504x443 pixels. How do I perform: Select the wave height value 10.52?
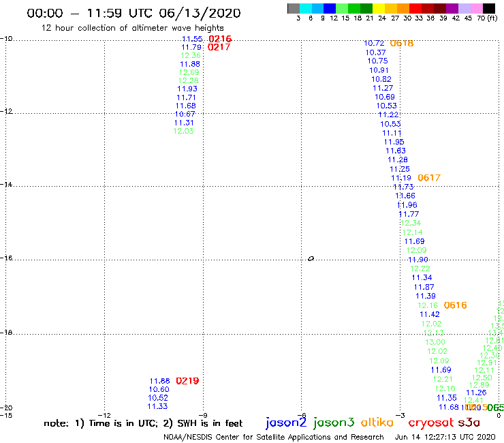point(158,397)
